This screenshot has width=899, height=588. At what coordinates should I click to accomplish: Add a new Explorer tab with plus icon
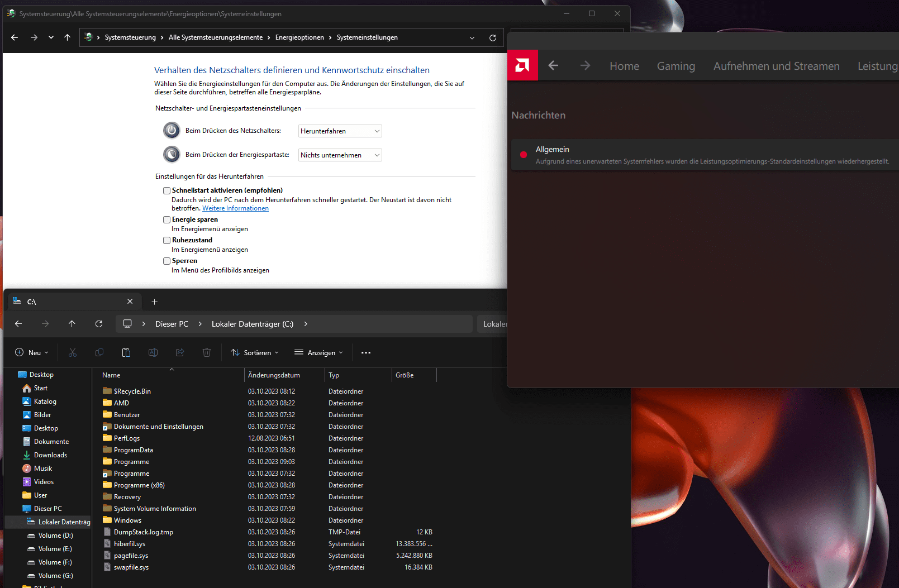155,302
